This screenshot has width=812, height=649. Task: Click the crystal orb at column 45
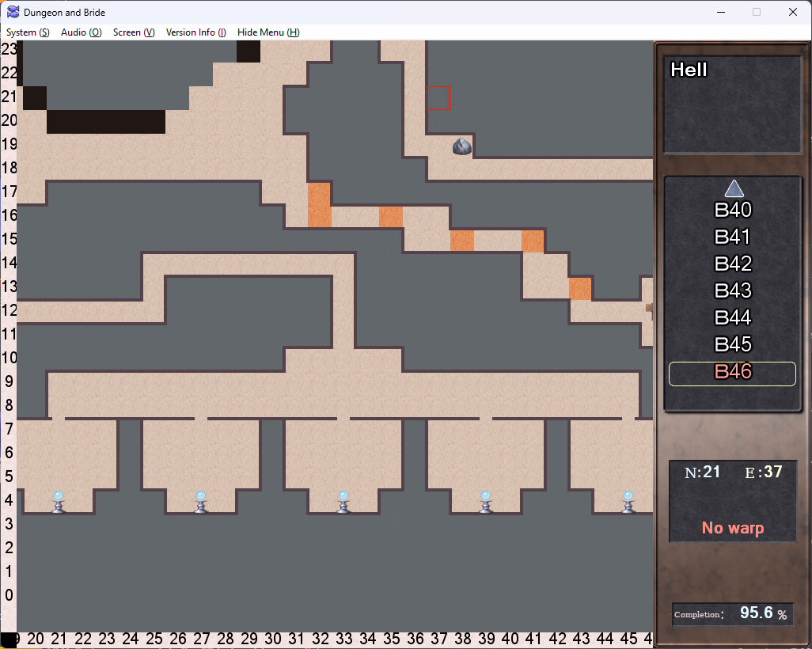[x=628, y=502]
